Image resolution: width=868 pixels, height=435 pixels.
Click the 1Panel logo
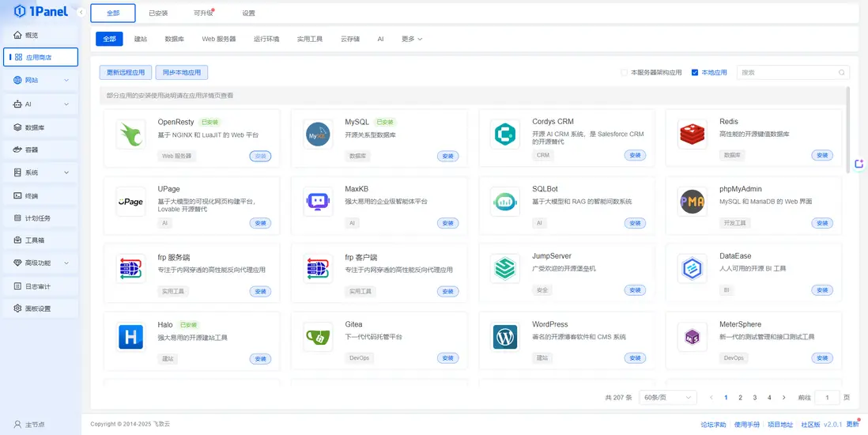[40, 11]
